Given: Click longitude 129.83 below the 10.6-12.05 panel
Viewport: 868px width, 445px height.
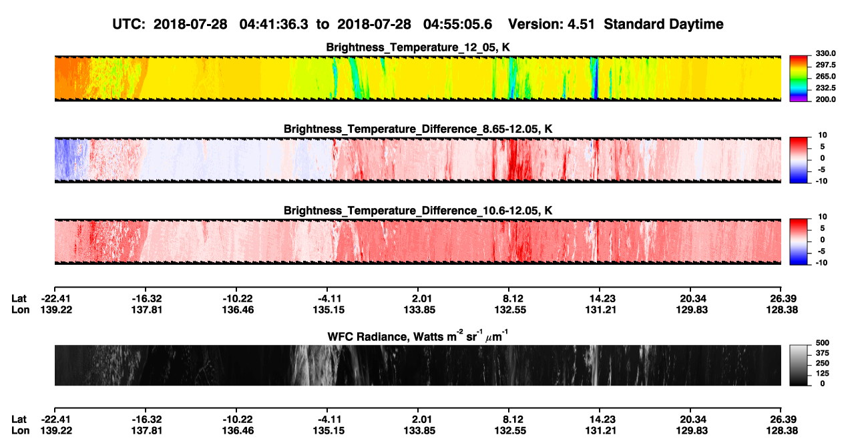Looking at the screenshot, I should 692,310.
